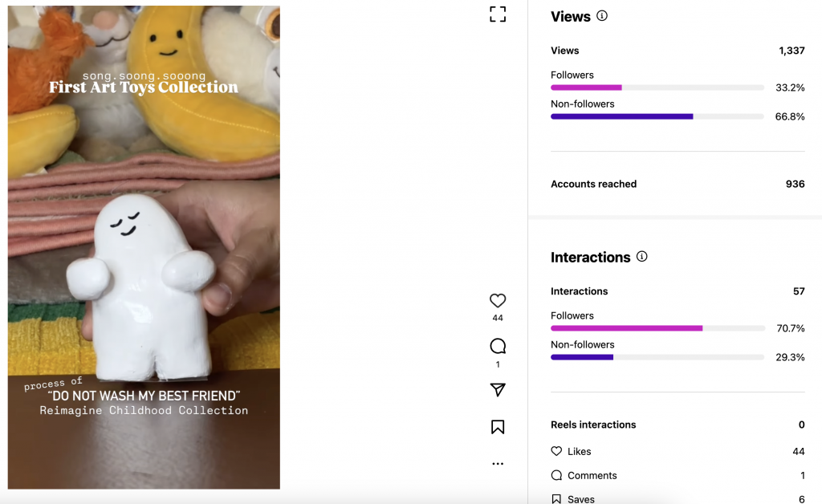
Task: Click the 'Reels interactions' label
Action: pyautogui.click(x=593, y=425)
